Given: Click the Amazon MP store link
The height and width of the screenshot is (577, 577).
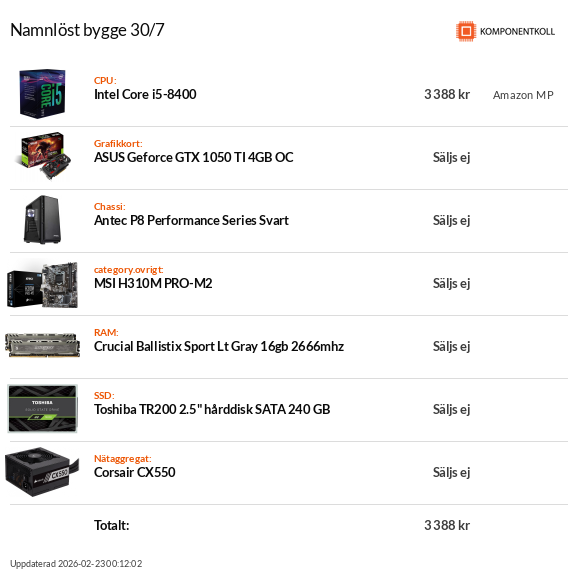Looking at the screenshot, I should point(523,95).
